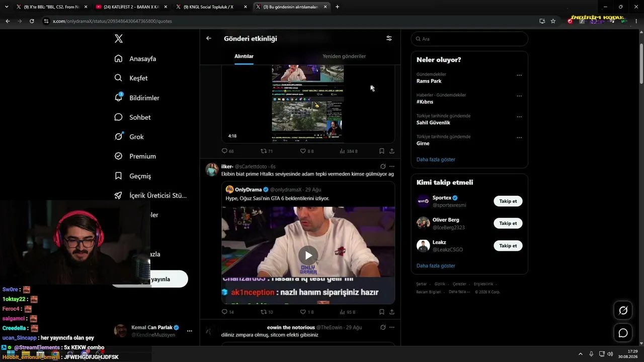Image resolution: width=644 pixels, height=362 pixels.
Task: Reload the page in the browser
Action: point(32,21)
